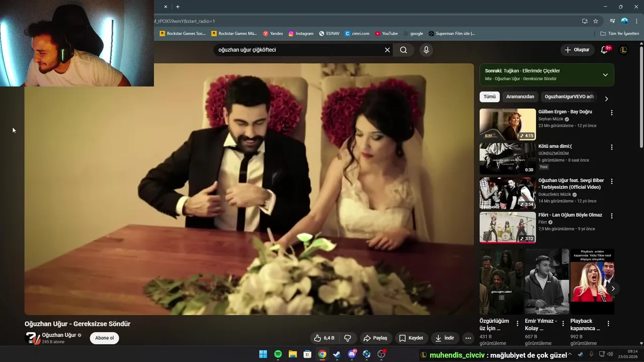Open Oğuzhan Uğur channel name link
This screenshot has width=644, height=362.
pyautogui.click(x=59, y=335)
